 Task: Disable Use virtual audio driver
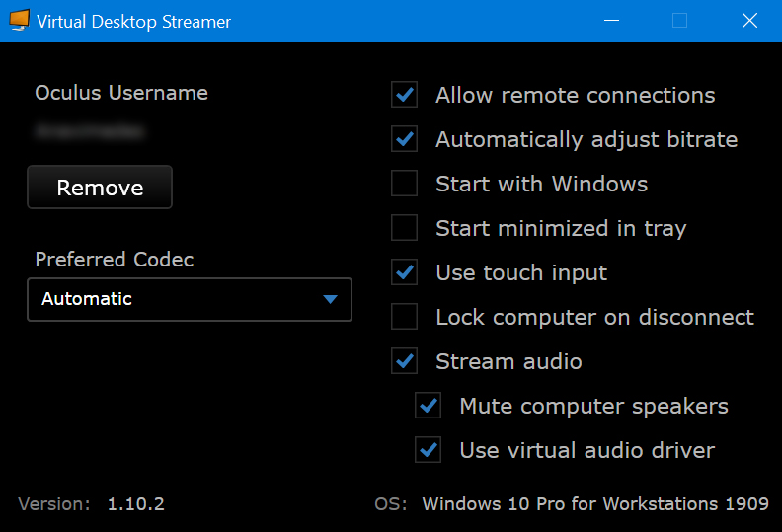pos(429,450)
